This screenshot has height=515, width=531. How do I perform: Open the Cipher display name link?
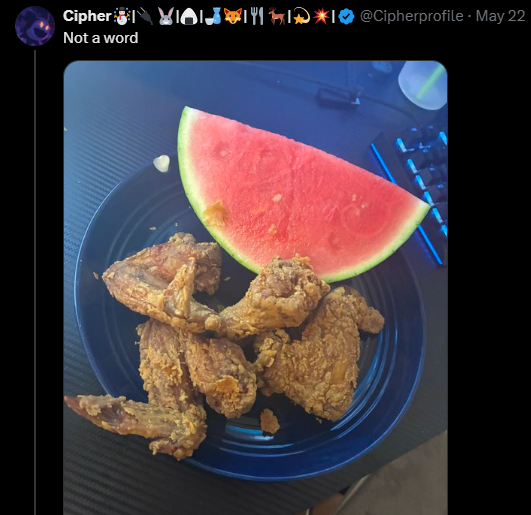[x=87, y=16]
